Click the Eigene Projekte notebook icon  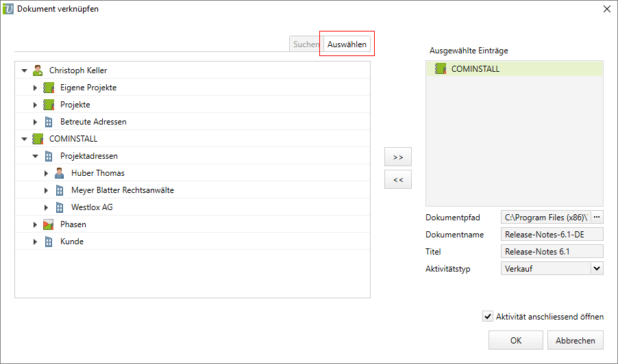(x=49, y=88)
